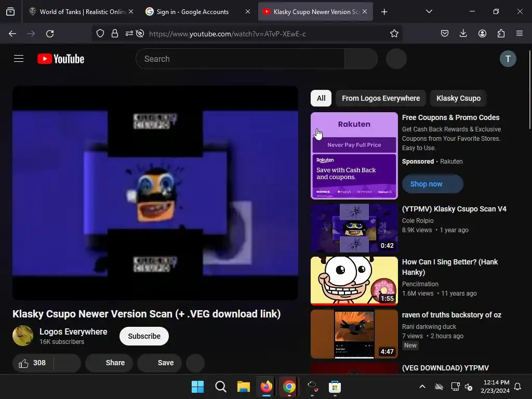Open the Hank Hanky donut thumbnail
This screenshot has width=532, height=399.
[x=354, y=281]
